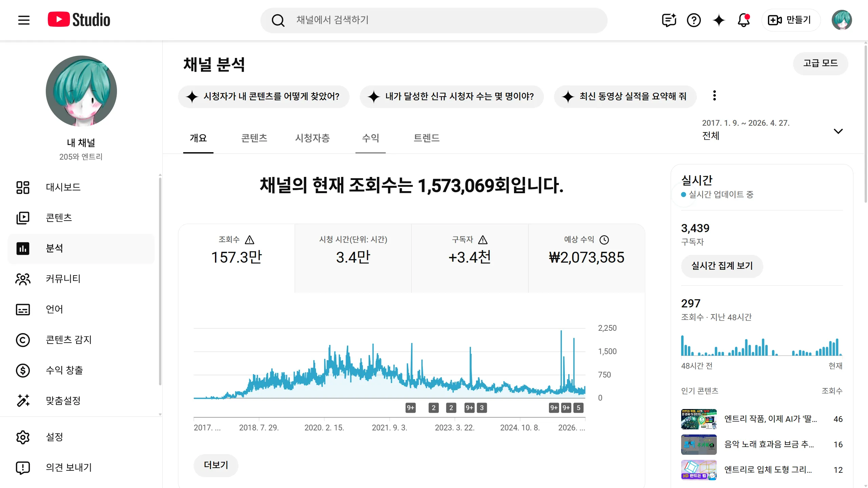Open 커뮤니티 in the sidebar
Screen dimensions: 868x488
(x=81, y=279)
